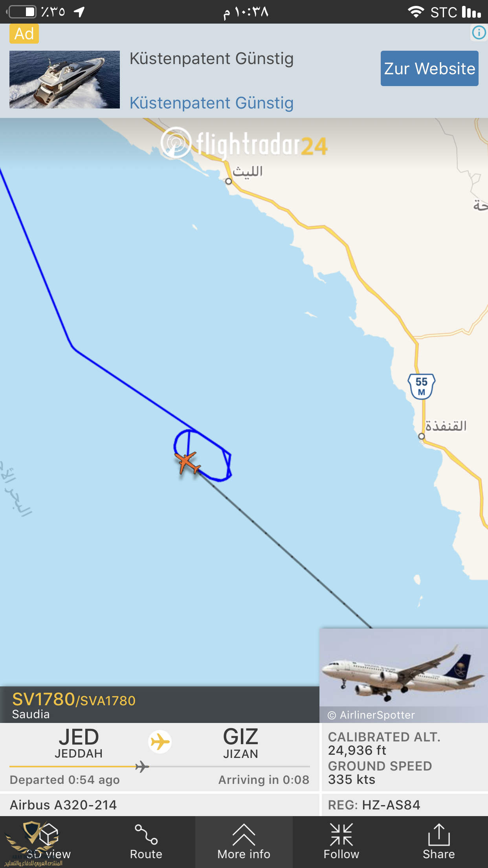
Task: Tap the Highway 55 road shield
Action: click(x=422, y=386)
